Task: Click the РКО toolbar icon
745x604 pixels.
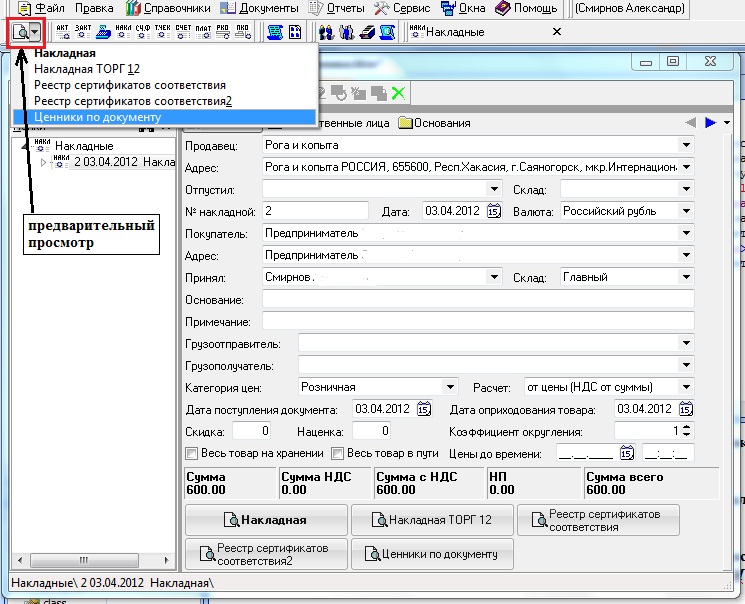Action: click(x=222, y=32)
